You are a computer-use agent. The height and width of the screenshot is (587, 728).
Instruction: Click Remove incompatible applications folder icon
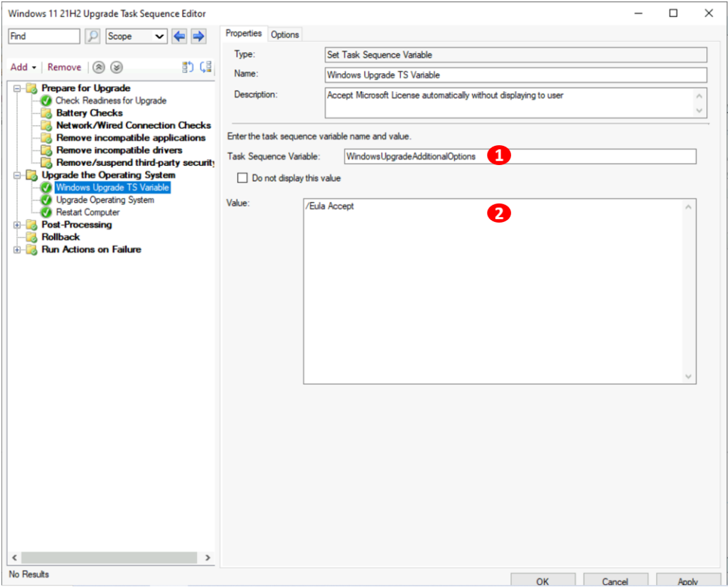coord(46,138)
